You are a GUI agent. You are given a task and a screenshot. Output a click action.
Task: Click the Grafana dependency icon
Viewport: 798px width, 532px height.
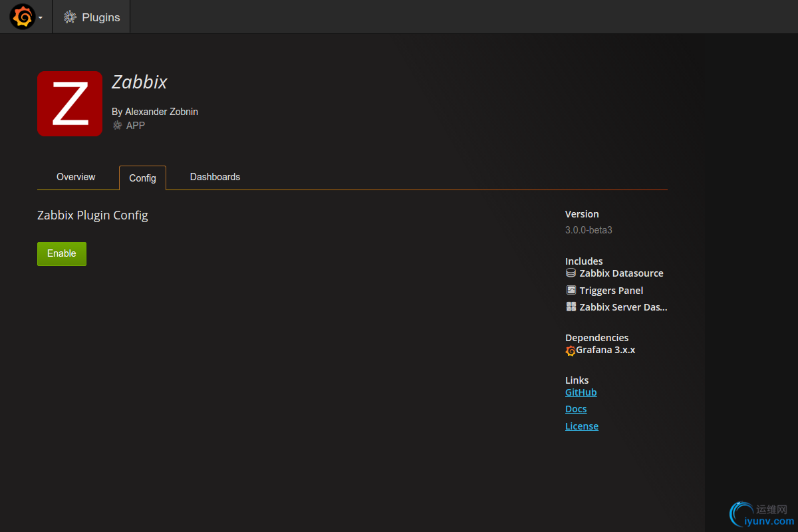pos(571,350)
